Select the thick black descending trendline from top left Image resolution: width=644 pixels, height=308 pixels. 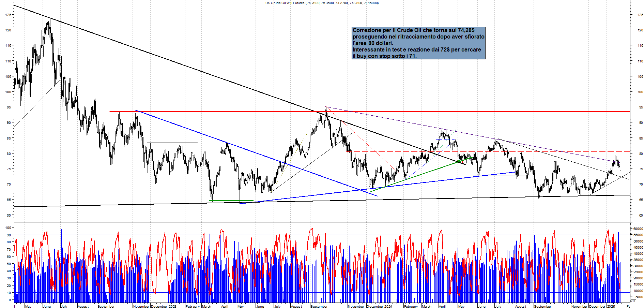(240, 85)
